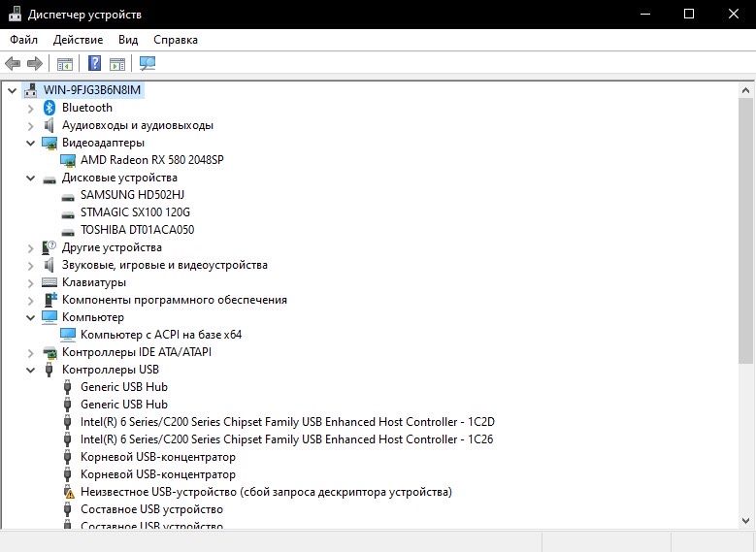This screenshot has height=552, width=756.
Task: Click the Forward arrow toolbar icon
Action: click(35, 63)
